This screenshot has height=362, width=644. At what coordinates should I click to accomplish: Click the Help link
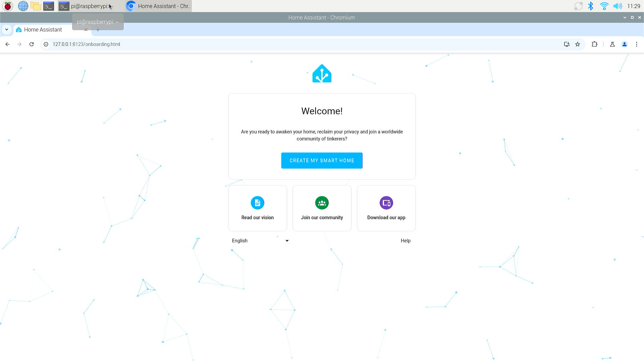pyautogui.click(x=406, y=240)
